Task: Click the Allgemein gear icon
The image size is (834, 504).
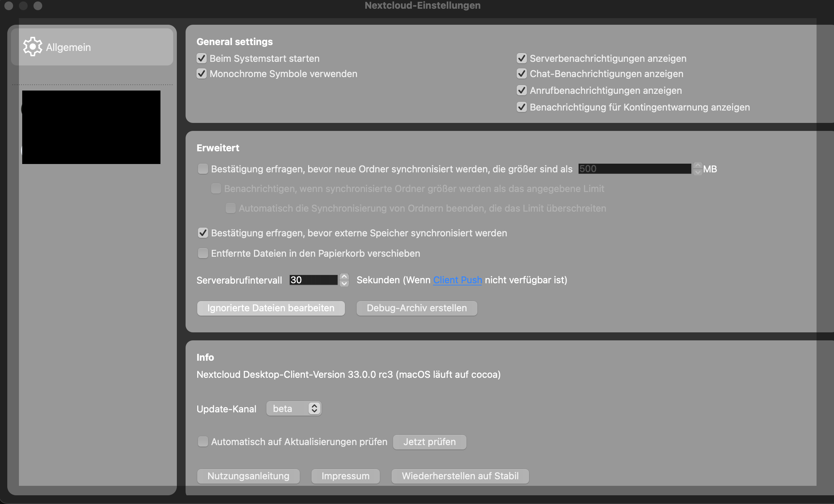Action: 33,47
